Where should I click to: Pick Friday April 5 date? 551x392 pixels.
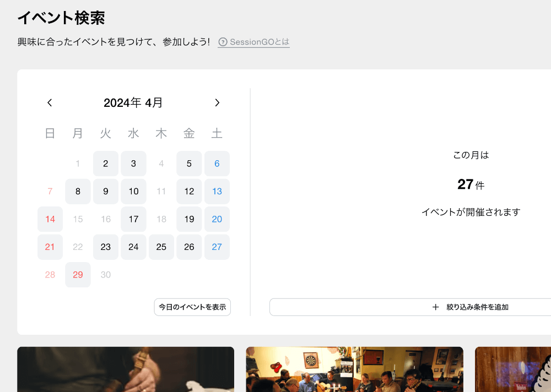tap(189, 164)
